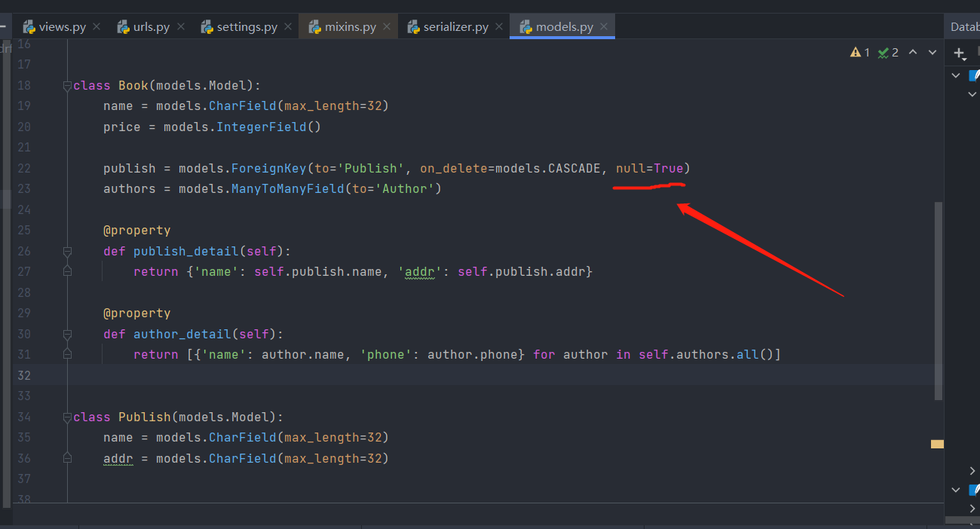980x529 pixels.
Task: Click the editor vertical scrollbar thumb
Action: coord(939,300)
